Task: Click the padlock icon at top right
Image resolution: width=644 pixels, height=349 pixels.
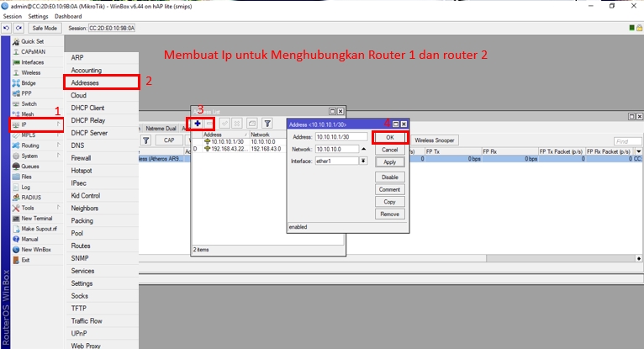Action: 639,28
